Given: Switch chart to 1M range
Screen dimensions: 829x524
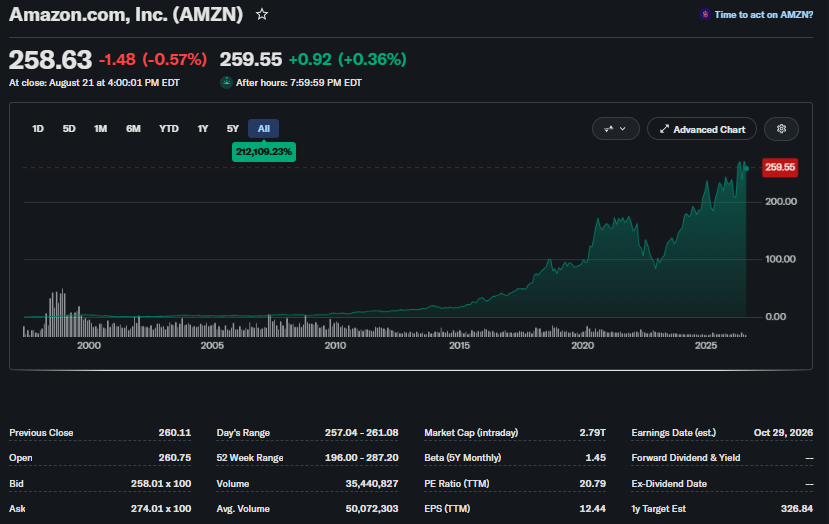Looking at the screenshot, I should click(x=100, y=128).
